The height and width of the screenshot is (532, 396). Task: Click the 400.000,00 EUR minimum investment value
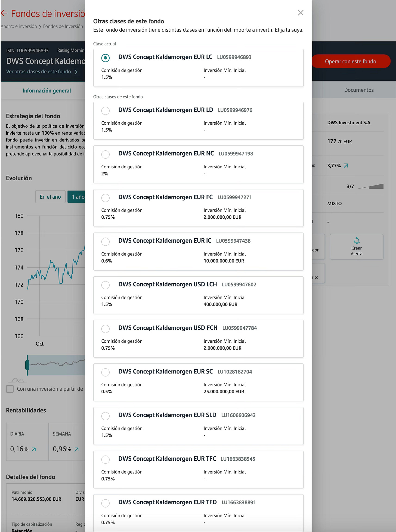click(221, 304)
